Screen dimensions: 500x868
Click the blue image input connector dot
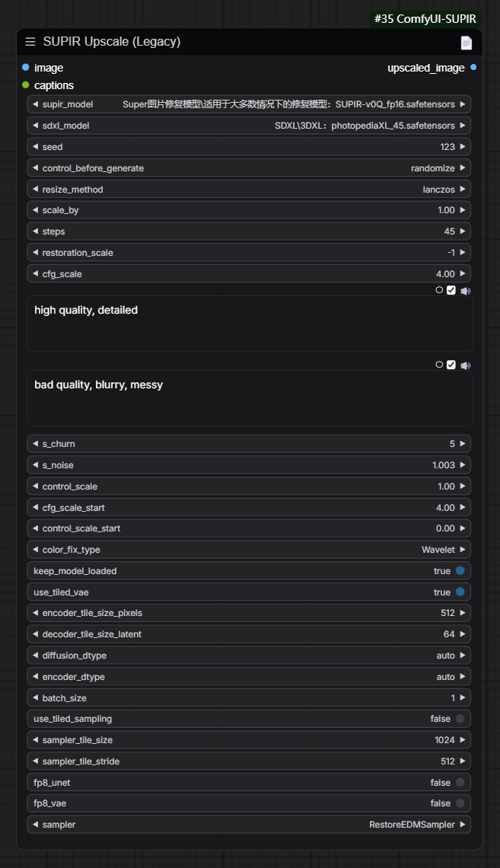click(26, 68)
